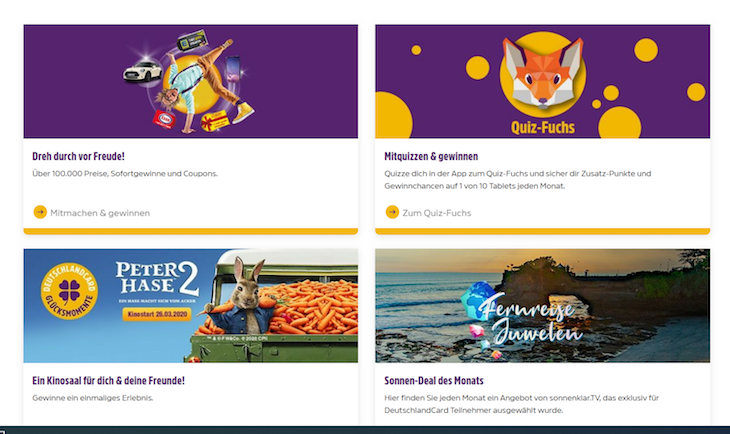Click the DeutschlandCard Glücksmomente clover badge

pos(69,291)
